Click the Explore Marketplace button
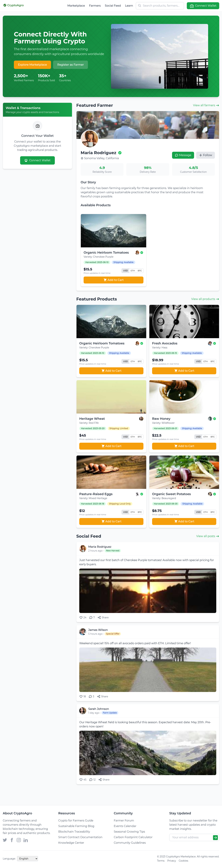Viewport: 222px width, 868px height. tap(32, 65)
